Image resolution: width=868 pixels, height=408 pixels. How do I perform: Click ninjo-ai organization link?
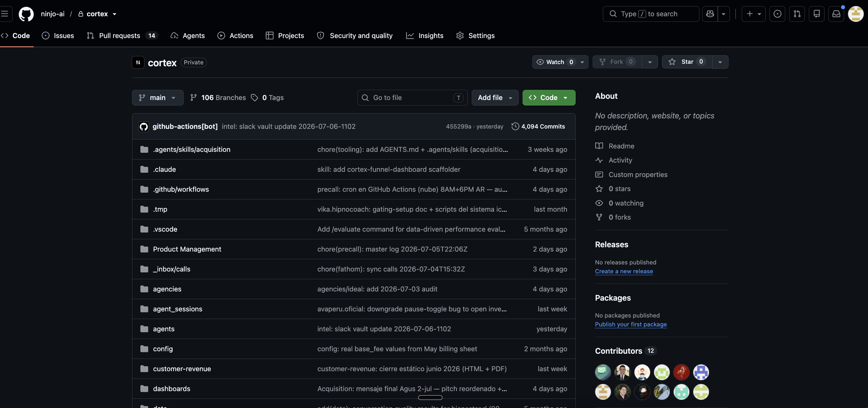[x=53, y=14]
